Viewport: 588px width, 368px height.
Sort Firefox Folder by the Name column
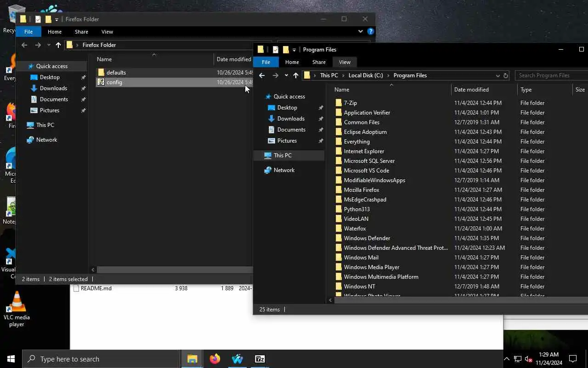click(x=154, y=59)
